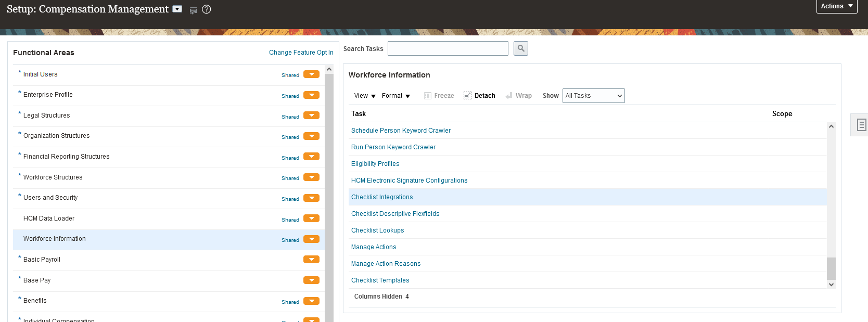The width and height of the screenshot is (868, 322).
Task: Select Legal Structures functional area
Action: tap(46, 115)
